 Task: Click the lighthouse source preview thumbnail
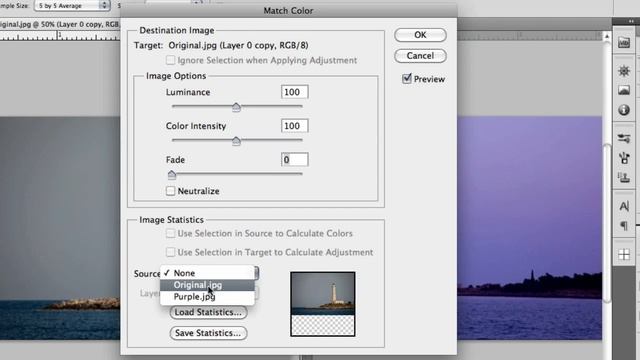pos(323,304)
